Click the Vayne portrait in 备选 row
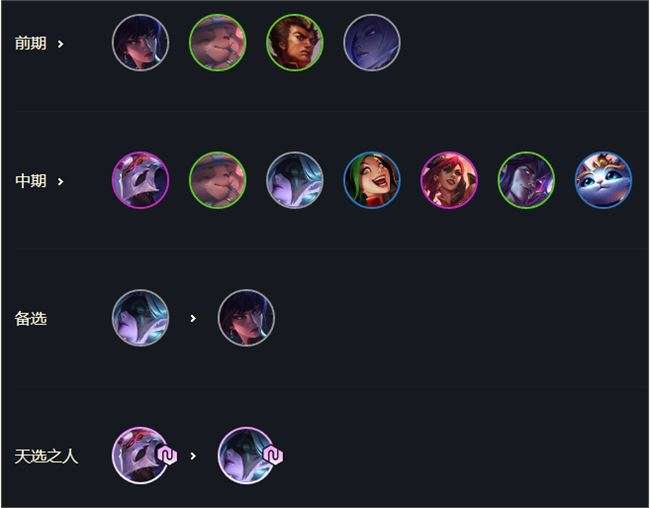The width and height of the screenshot is (650, 508). coord(246,318)
